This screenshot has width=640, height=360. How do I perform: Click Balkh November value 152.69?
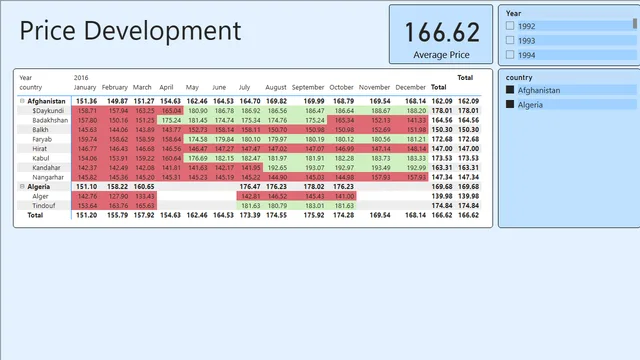point(380,130)
